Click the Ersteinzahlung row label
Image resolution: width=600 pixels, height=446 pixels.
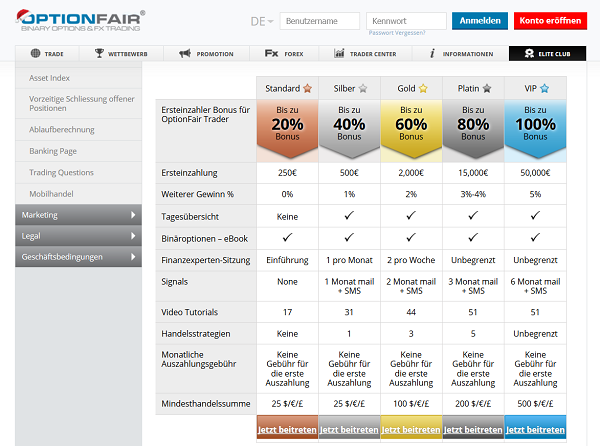tap(189, 173)
